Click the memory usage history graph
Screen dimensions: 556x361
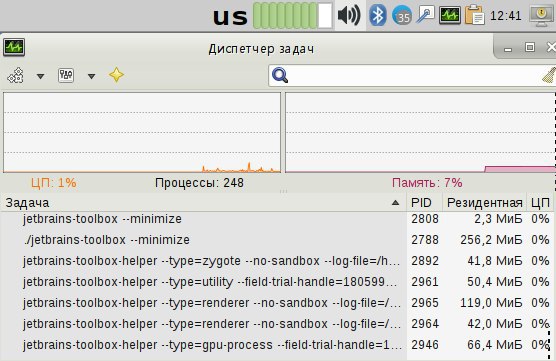421,133
